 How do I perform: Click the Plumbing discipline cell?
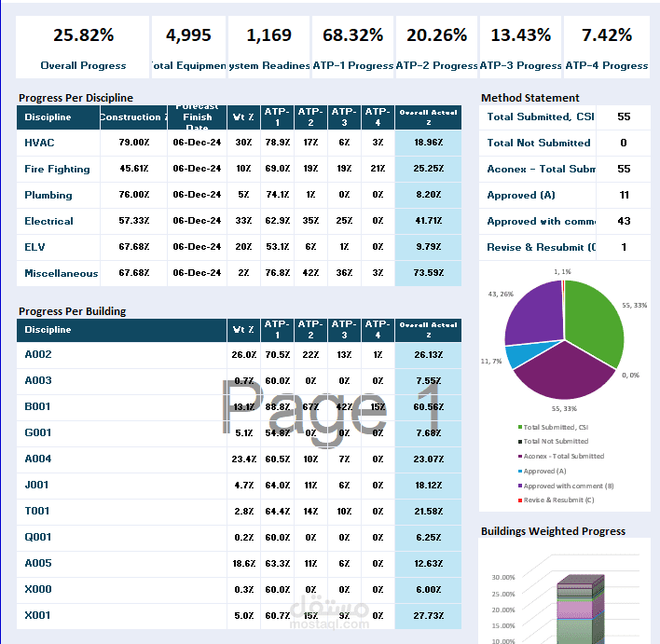coord(58,195)
